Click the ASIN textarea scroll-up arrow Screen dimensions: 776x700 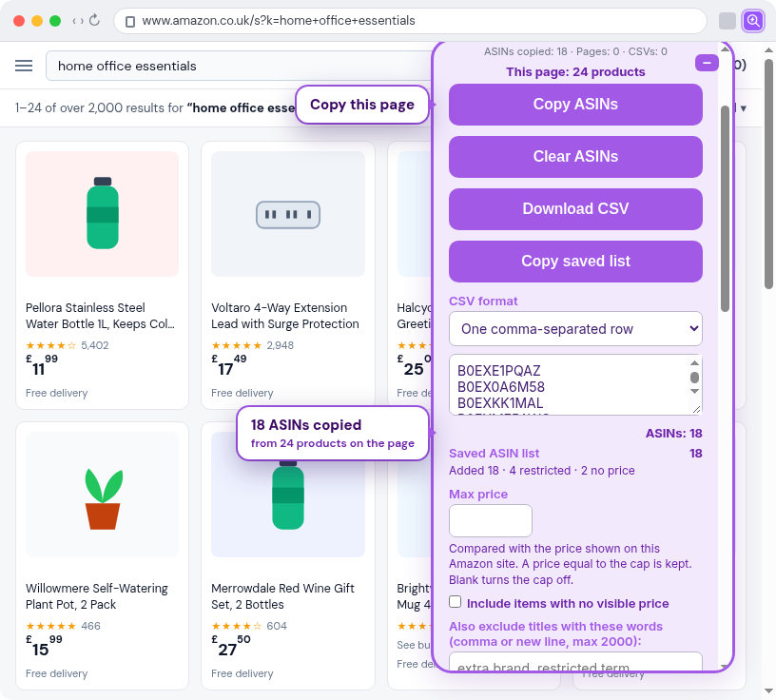[694, 363]
